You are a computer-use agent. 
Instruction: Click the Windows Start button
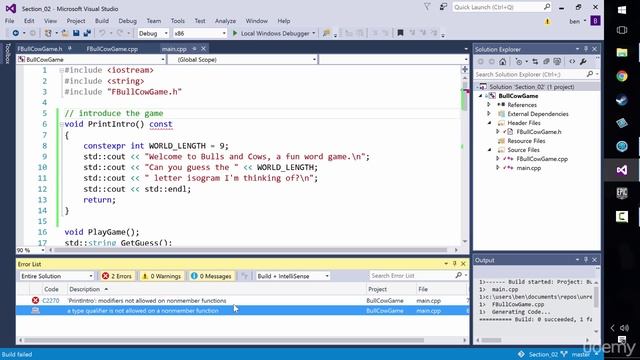pyautogui.click(x=622, y=10)
